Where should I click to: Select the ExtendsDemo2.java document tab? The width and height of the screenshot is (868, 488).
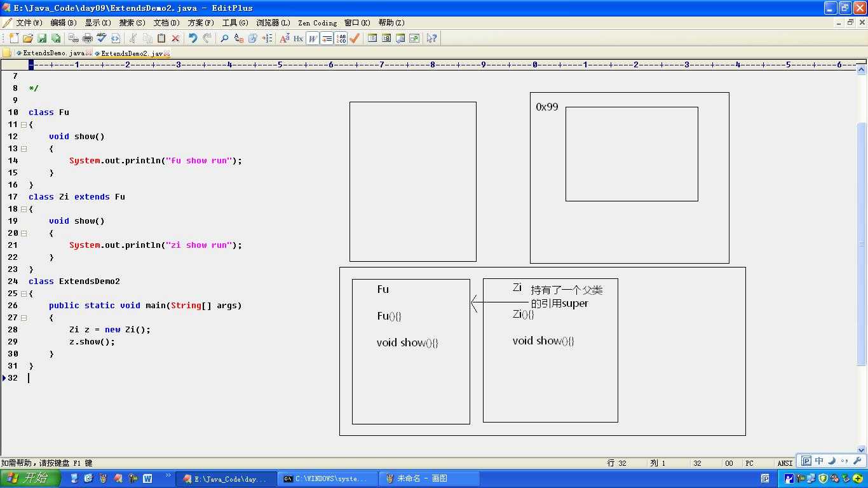pyautogui.click(x=132, y=53)
